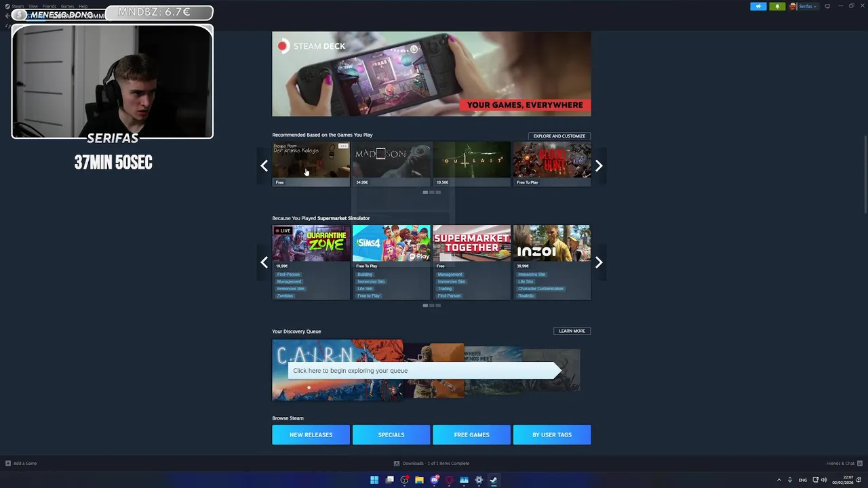
Task: Open the Steam Deck banner
Action: point(431,74)
